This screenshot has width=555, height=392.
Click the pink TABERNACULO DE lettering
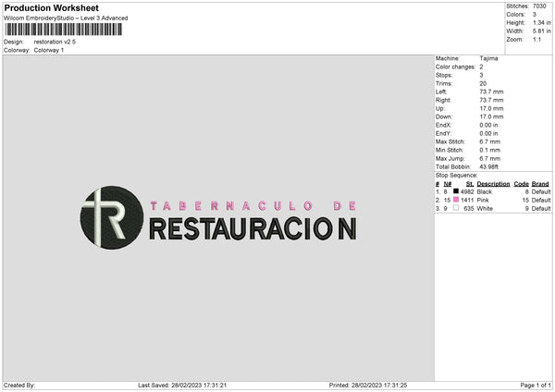253,206
